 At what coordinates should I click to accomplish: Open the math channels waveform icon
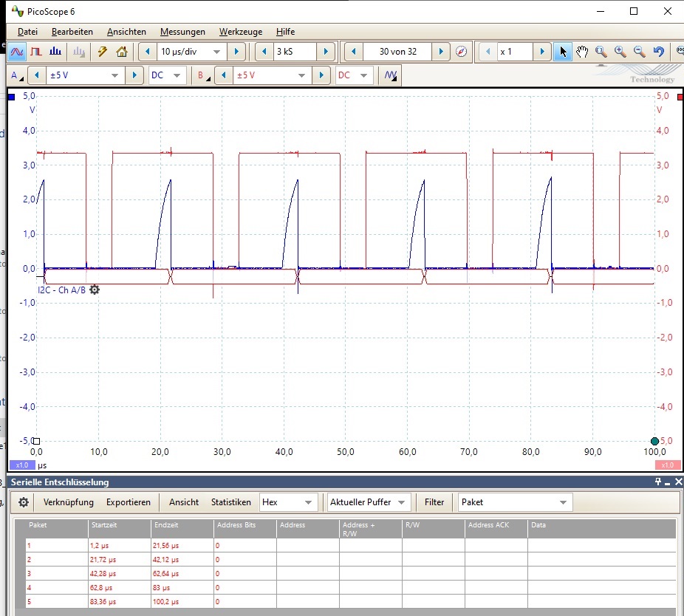[x=391, y=75]
